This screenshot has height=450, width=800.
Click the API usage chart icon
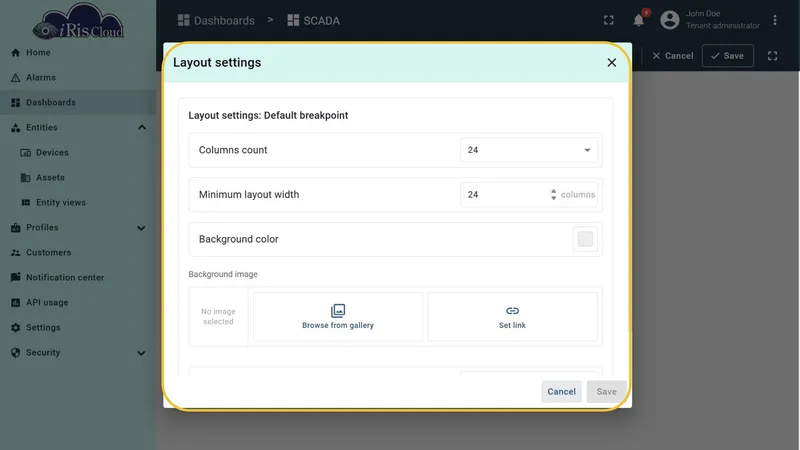[15, 303]
